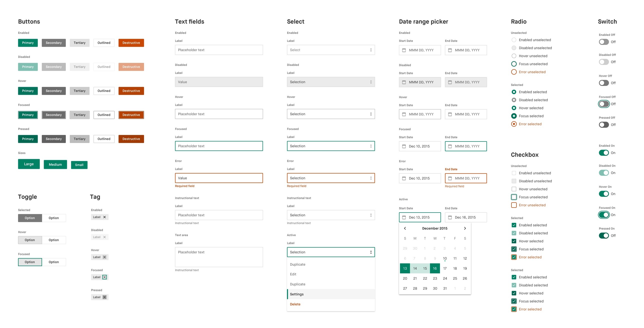Collapse the Active Selection dropdown
Viewport: 644px width, 328px height.
coord(331,252)
